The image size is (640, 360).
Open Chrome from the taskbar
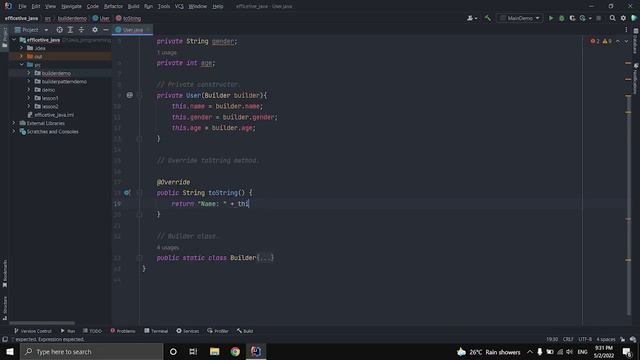coord(235,351)
